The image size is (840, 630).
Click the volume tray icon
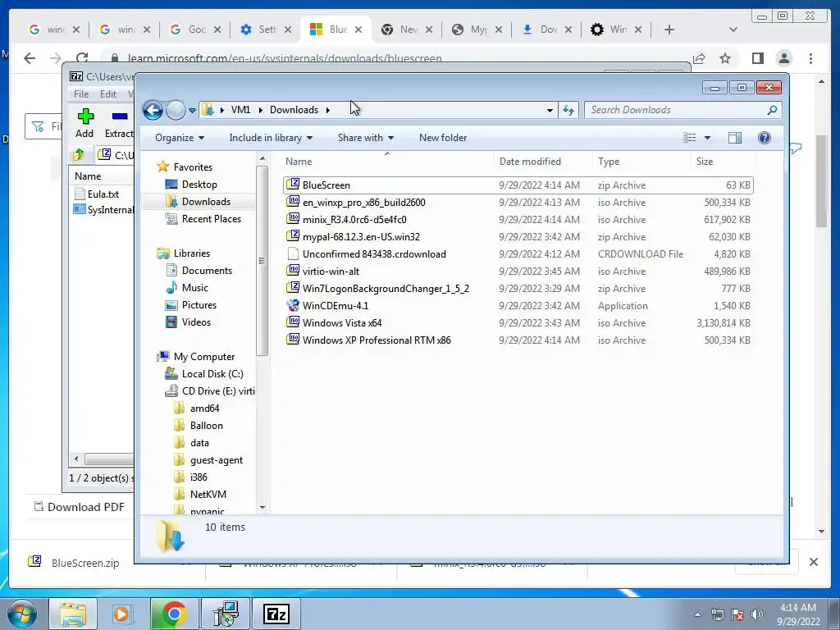pos(757,614)
